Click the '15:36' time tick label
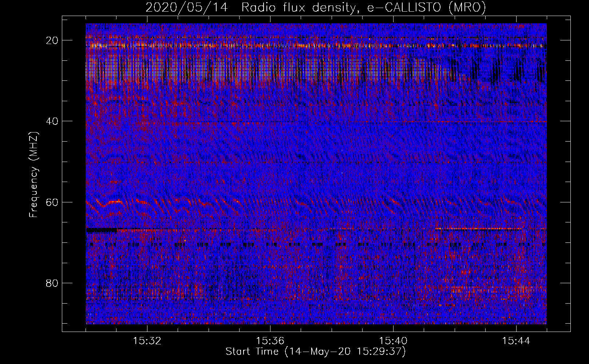 click(270, 341)
